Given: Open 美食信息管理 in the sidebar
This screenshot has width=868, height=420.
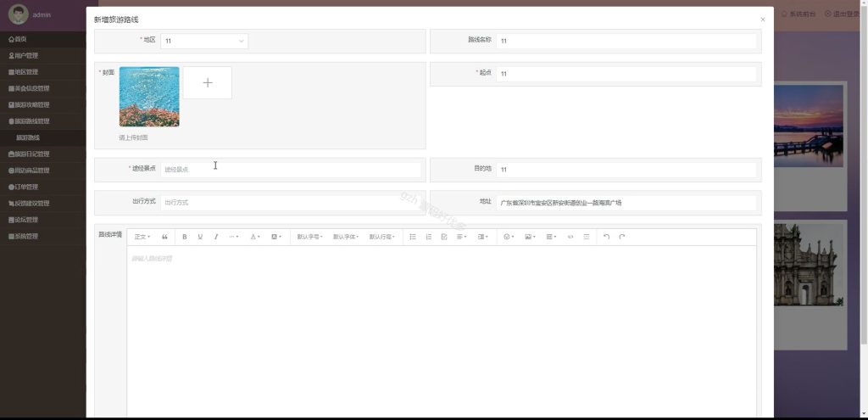Looking at the screenshot, I should coord(42,88).
